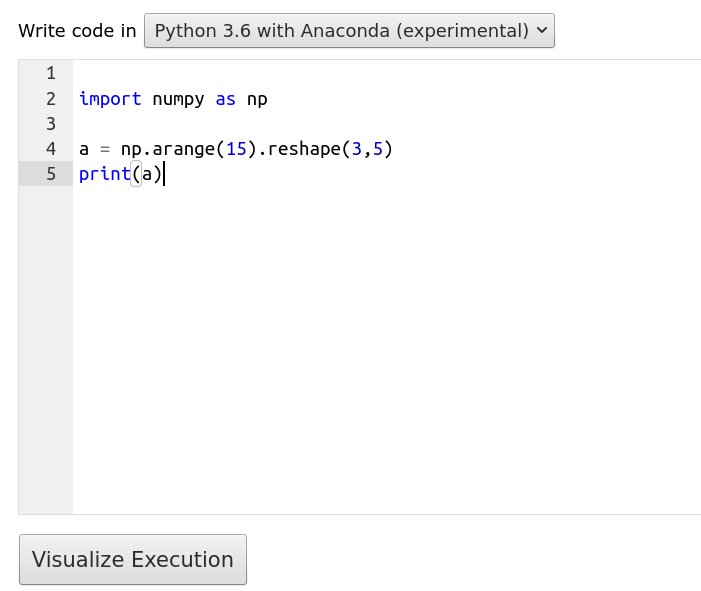Screen dimensions: 701x591
Task: Click the Visualize Execution button
Action: [x=133, y=559]
